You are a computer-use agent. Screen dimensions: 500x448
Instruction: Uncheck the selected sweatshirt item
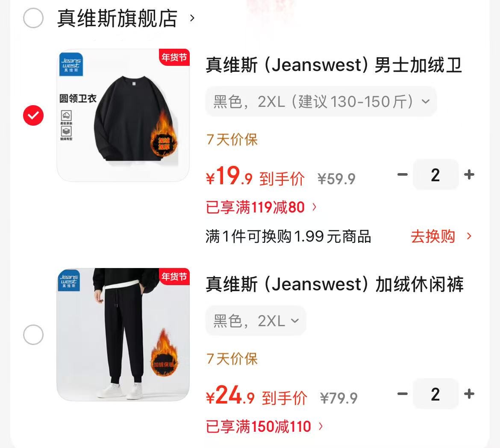33,115
